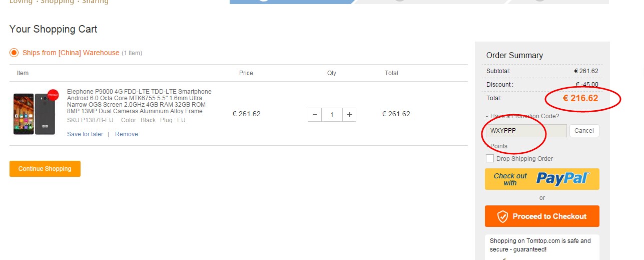The height and width of the screenshot is (260, 644).
Task: Expand the Points section
Action: [498, 146]
